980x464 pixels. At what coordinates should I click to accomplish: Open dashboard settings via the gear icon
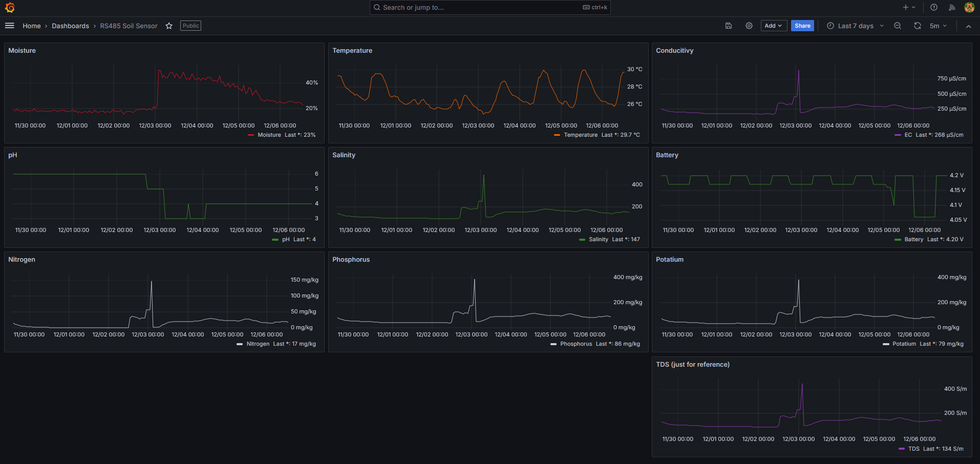click(749, 26)
